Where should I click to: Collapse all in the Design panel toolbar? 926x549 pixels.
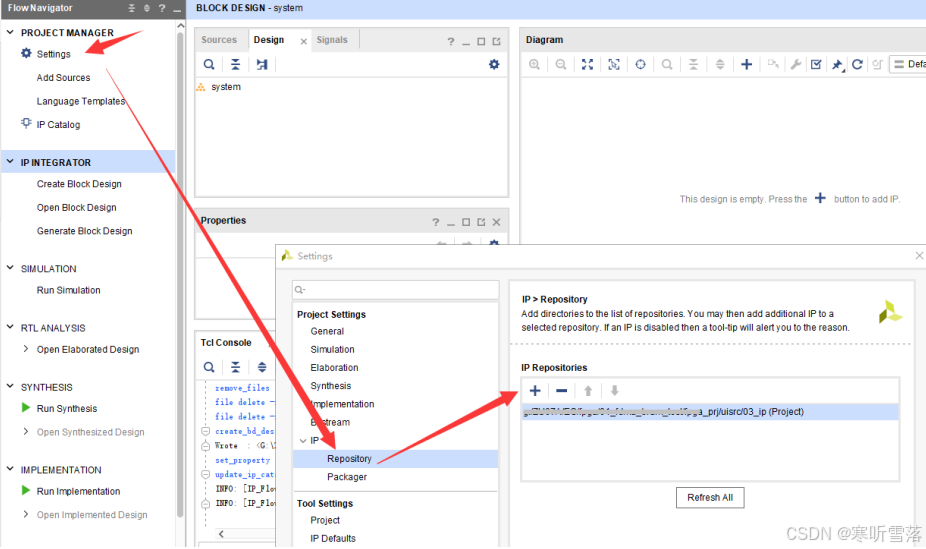click(x=235, y=64)
